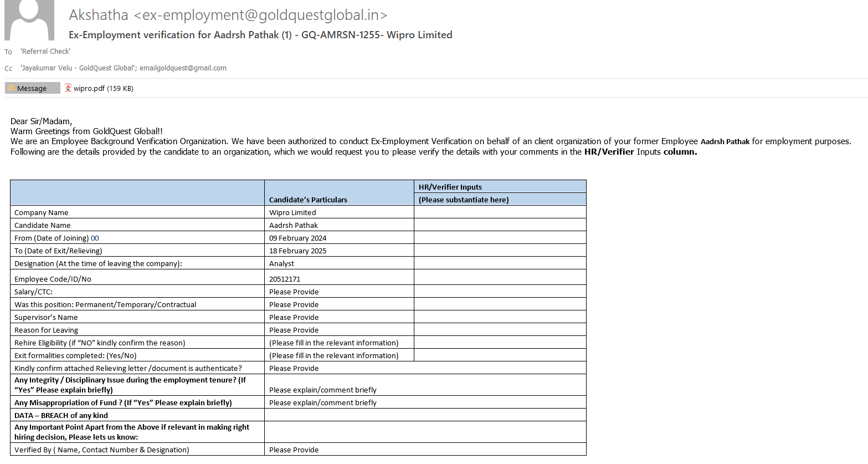
Task: Click the 'Candidate Name' row label
Action: click(x=43, y=225)
